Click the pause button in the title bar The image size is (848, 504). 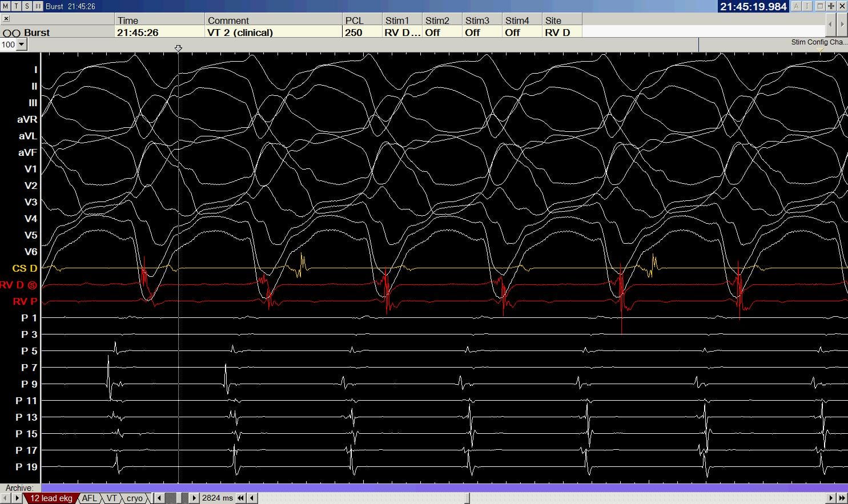click(38, 6)
